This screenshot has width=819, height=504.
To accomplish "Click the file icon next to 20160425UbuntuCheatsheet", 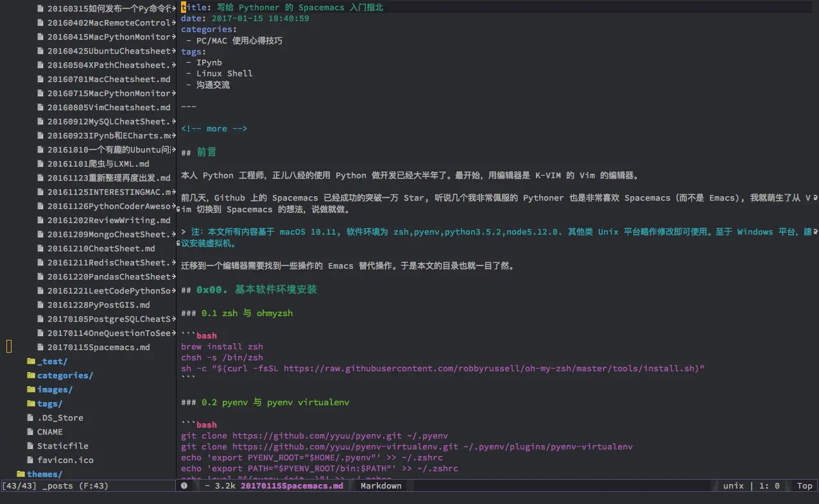I will 41,51.
